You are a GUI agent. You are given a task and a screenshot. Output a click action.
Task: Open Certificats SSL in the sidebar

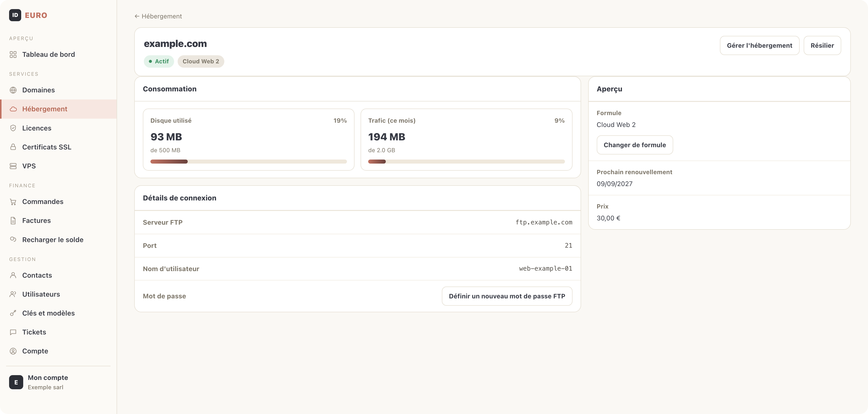(58, 147)
